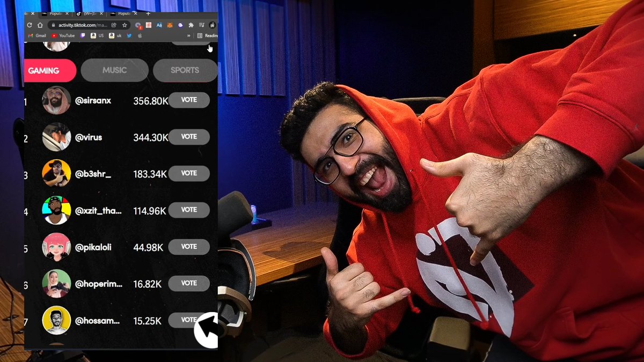Open the red square extension icon
This screenshot has height=362, width=644.
pos(149,25)
